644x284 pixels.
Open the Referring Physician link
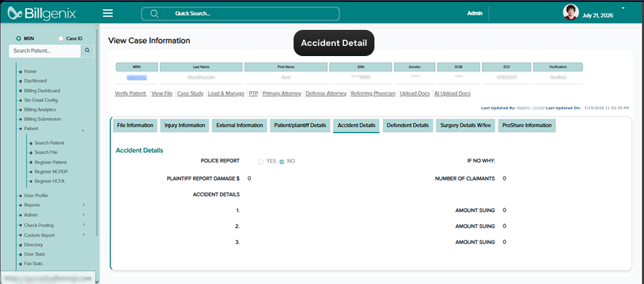(x=373, y=93)
